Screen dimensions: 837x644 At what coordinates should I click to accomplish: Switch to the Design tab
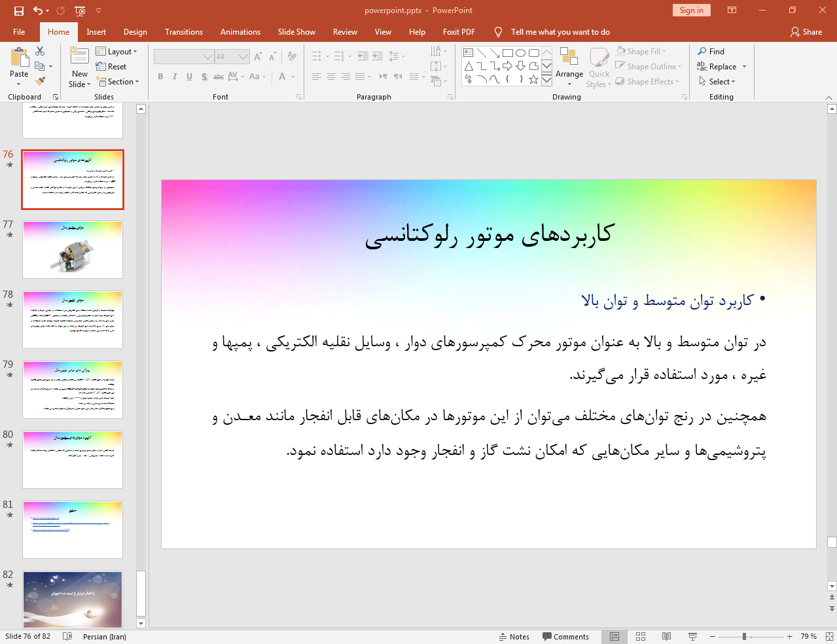pos(135,31)
